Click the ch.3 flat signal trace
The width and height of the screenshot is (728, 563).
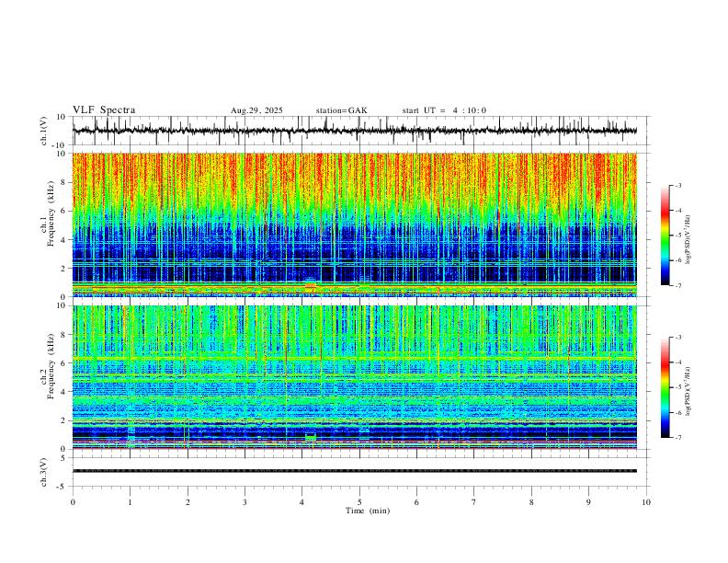pyautogui.click(x=355, y=471)
